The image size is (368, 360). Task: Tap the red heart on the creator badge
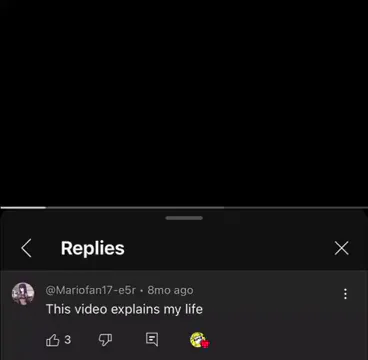(x=205, y=344)
